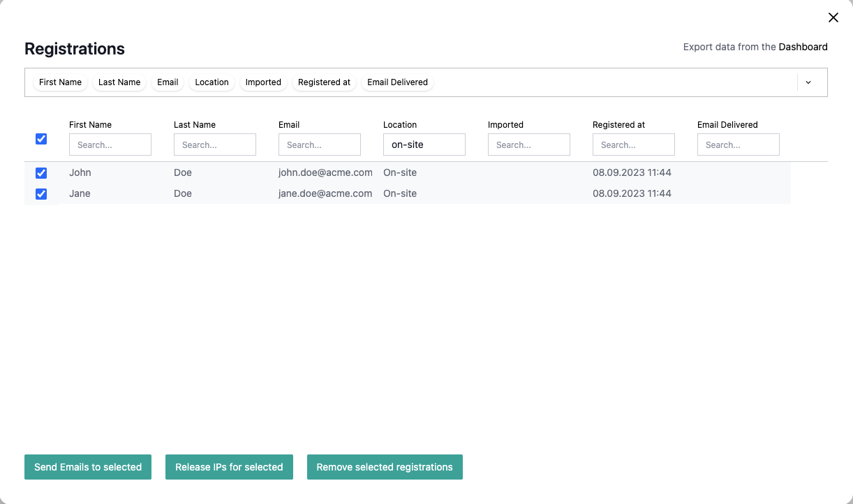Viewport: 853px width, 504px height.
Task: Click the Remove selected registrations button
Action: 385,466
